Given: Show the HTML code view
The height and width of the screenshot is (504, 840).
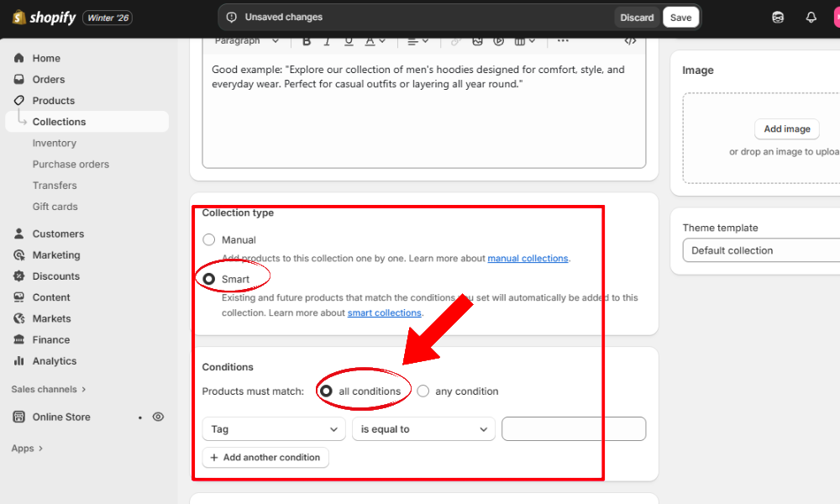Looking at the screenshot, I should [630, 40].
